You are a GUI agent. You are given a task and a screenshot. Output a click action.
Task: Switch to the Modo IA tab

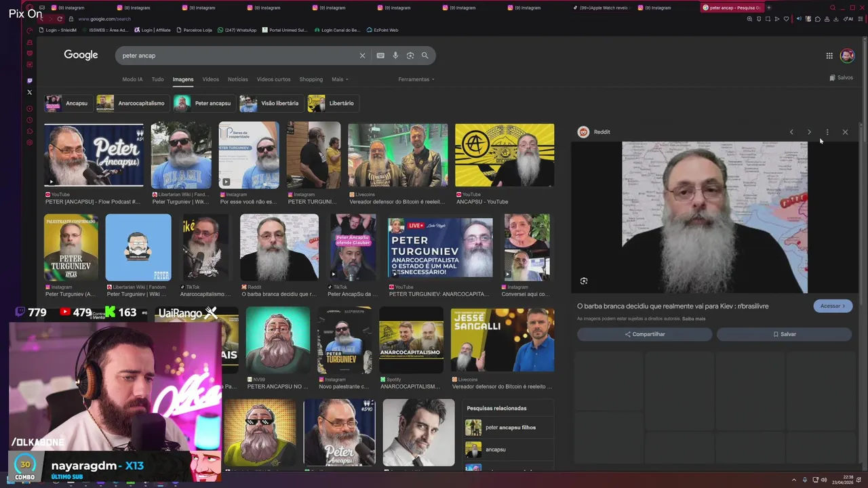[x=132, y=79]
